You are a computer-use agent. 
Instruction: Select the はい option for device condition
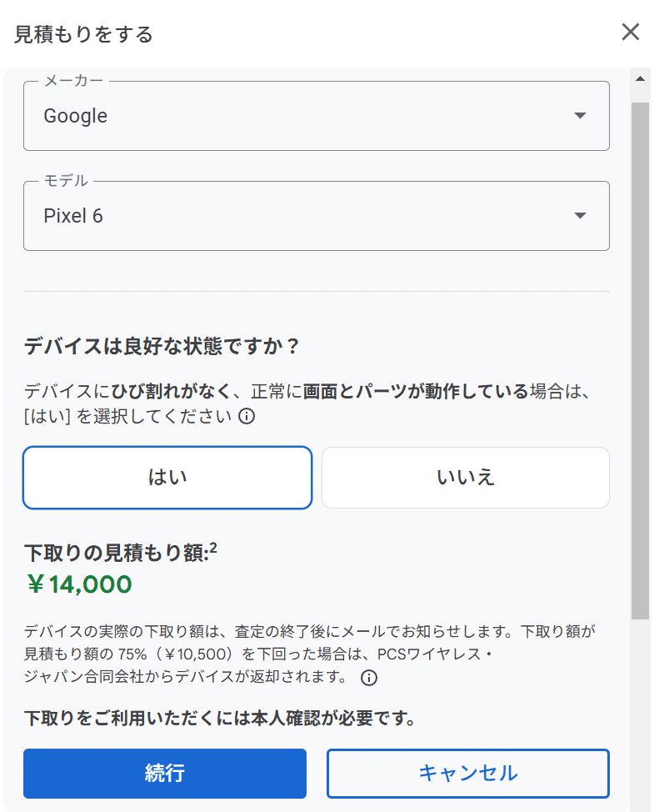pos(167,477)
